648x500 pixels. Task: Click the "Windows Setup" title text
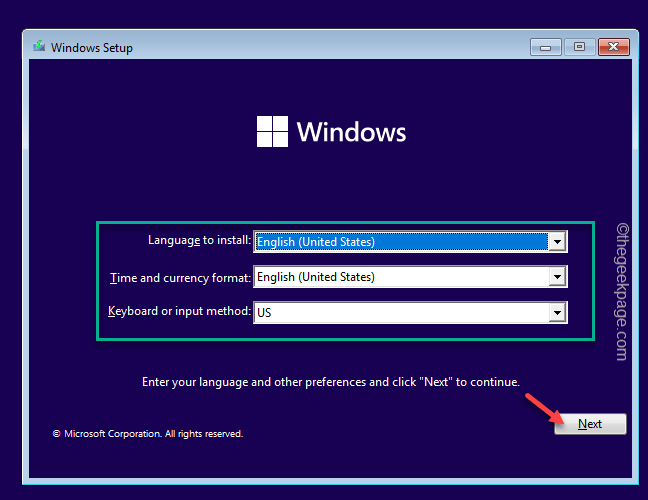(92, 48)
